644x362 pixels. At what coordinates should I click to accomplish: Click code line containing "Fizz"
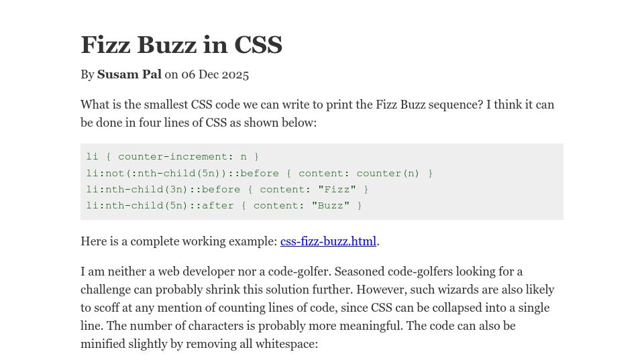(x=227, y=189)
